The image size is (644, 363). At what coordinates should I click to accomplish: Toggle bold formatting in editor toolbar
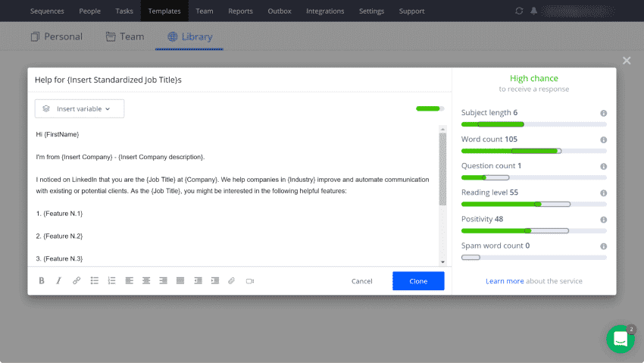(x=42, y=281)
